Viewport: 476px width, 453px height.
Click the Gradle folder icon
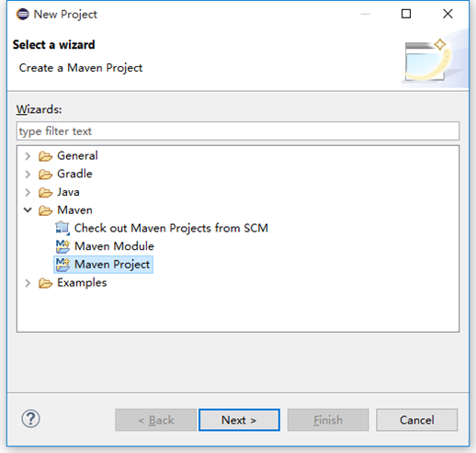point(45,175)
